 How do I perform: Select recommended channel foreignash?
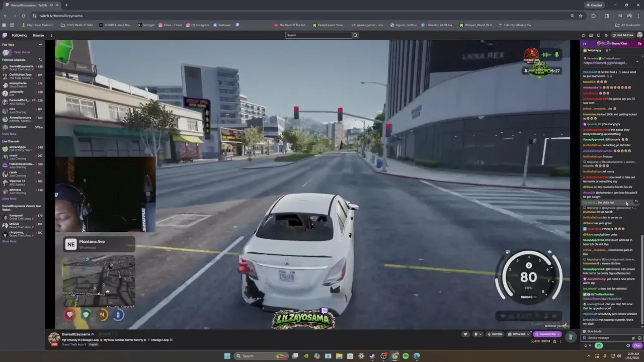click(x=22, y=217)
